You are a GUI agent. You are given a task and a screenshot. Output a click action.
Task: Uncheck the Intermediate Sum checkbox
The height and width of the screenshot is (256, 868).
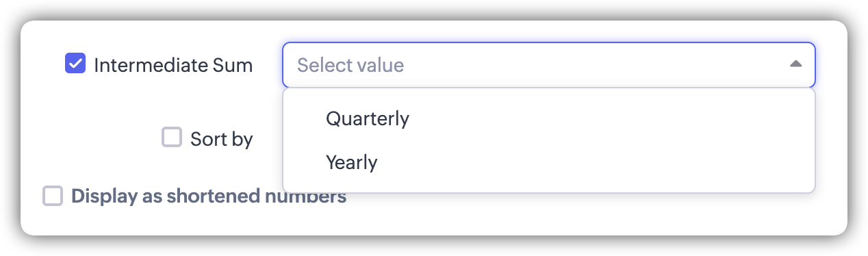pos(75,64)
